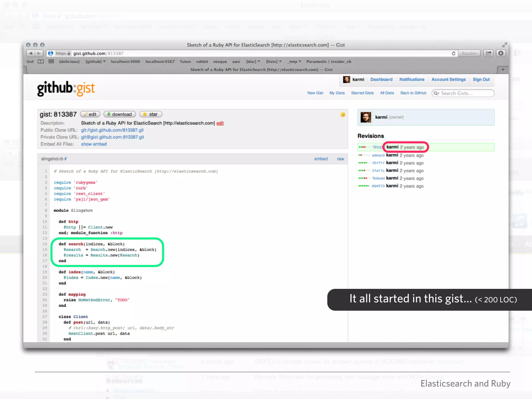Click the # anchor next to slingshot.rb
The height and width of the screenshot is (399, 532).
(65, 159)
